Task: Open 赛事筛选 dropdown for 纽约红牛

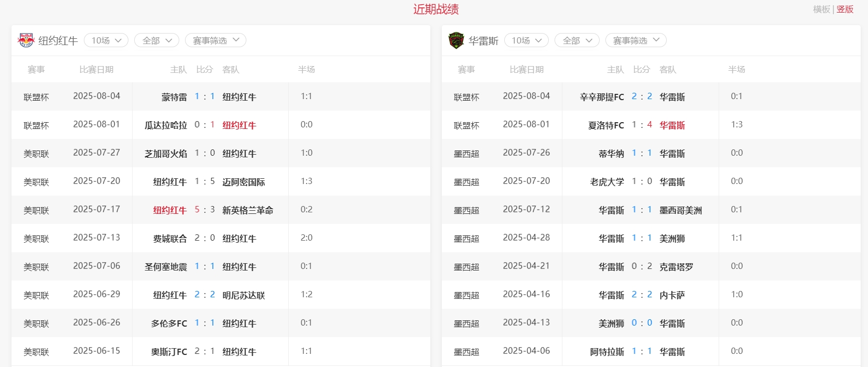Action: [215, 40]
